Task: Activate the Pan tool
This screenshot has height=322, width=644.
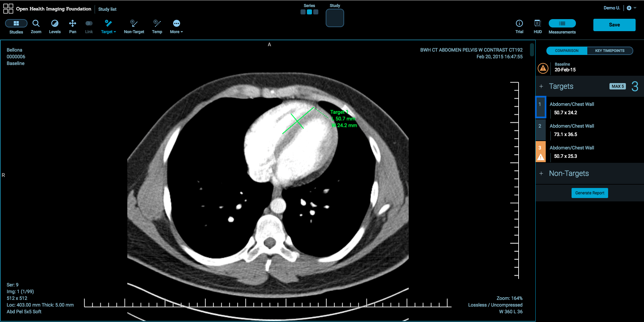Action: pos(72,26)
